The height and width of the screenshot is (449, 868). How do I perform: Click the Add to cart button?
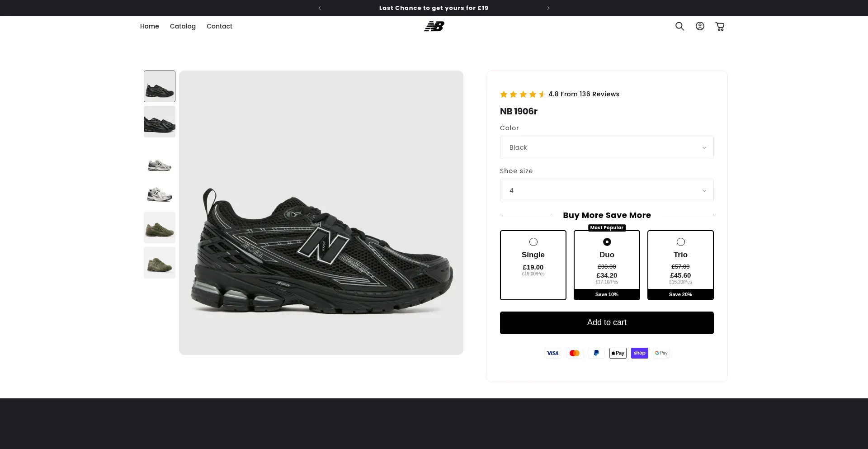pyautogui.click(x=607, y=323)
